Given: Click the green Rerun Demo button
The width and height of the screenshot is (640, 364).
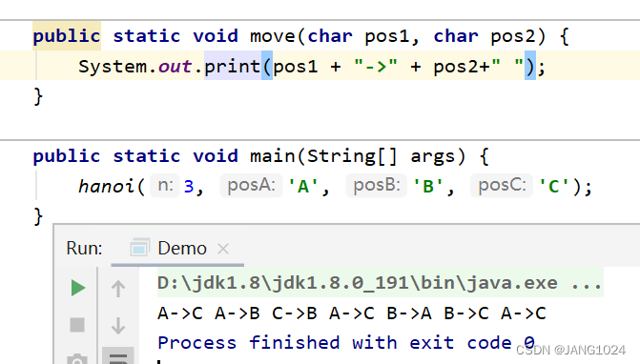Looking at the screenshot, I should point(77,288).
